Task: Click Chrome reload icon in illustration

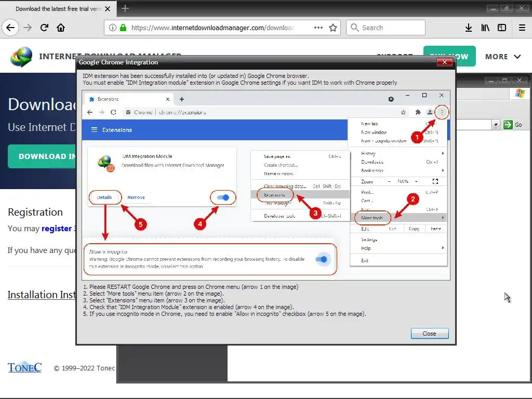Action: (113, 112)
